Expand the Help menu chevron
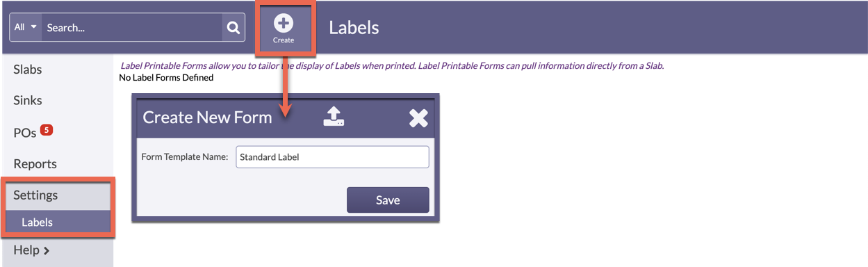The height and width of the screenshot is (267, 868). [x=47, y=251]
